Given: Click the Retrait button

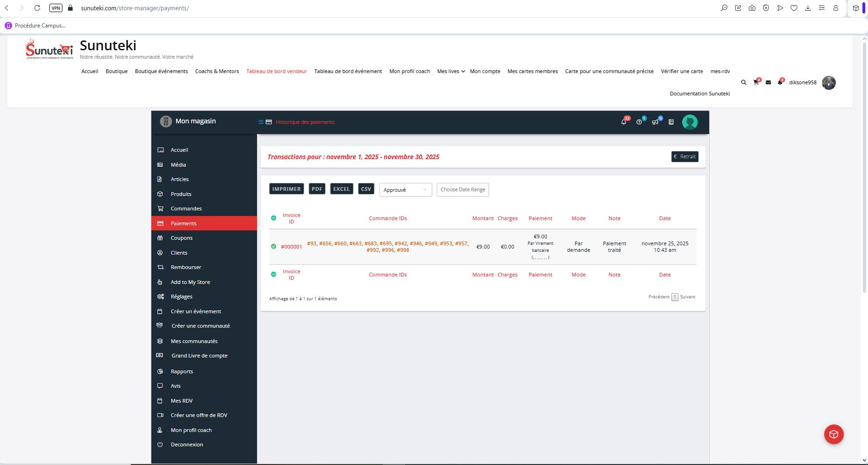Looking at the screenshot, I should tap(685, 157).
